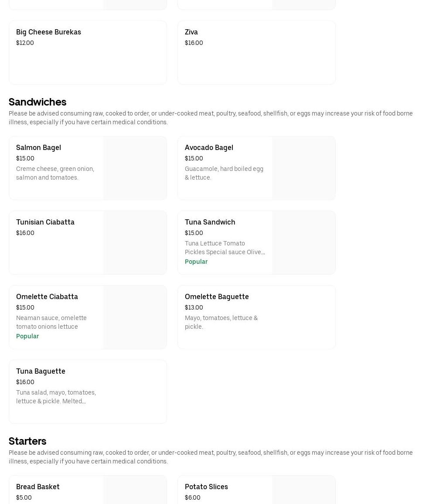Click the Avocado Bagel photo thumbnail
Screen dimensions: 429x504
click(303, 168)
